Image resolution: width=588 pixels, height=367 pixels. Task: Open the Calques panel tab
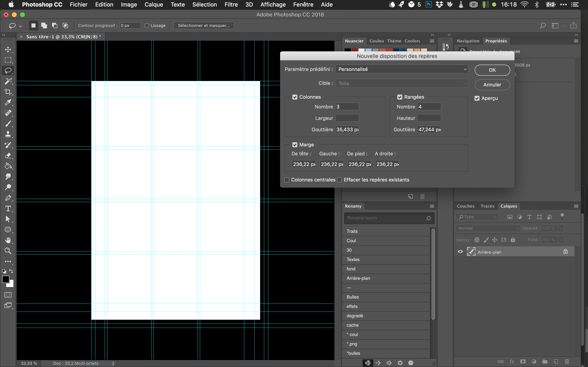coord(508,206)
